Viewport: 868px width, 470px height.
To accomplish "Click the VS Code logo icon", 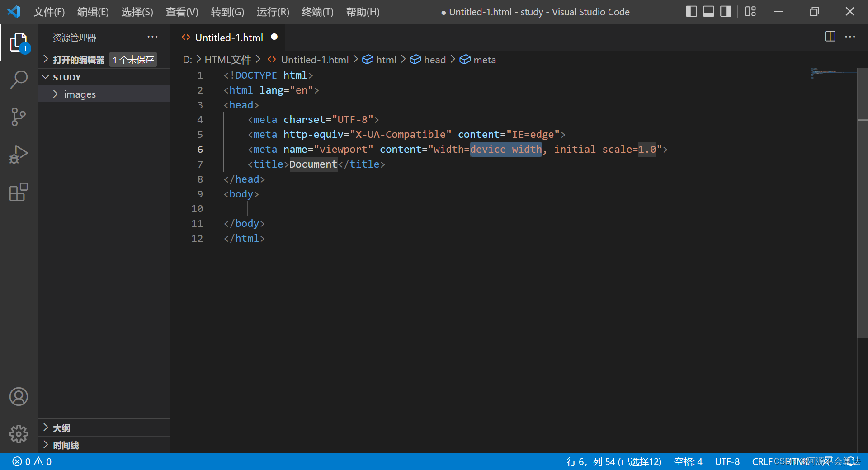I will 14,12.
